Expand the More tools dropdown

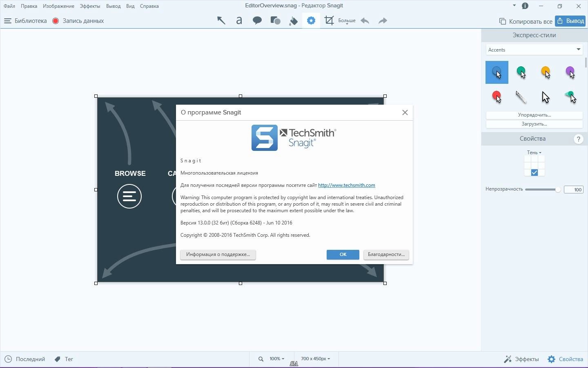pos(347,20)
